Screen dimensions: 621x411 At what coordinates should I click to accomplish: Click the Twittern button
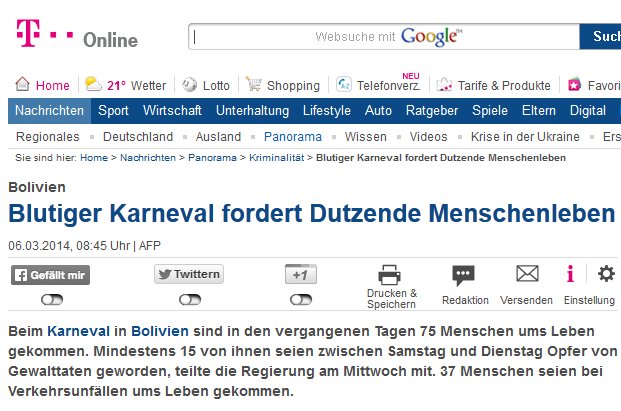(189, 274)
